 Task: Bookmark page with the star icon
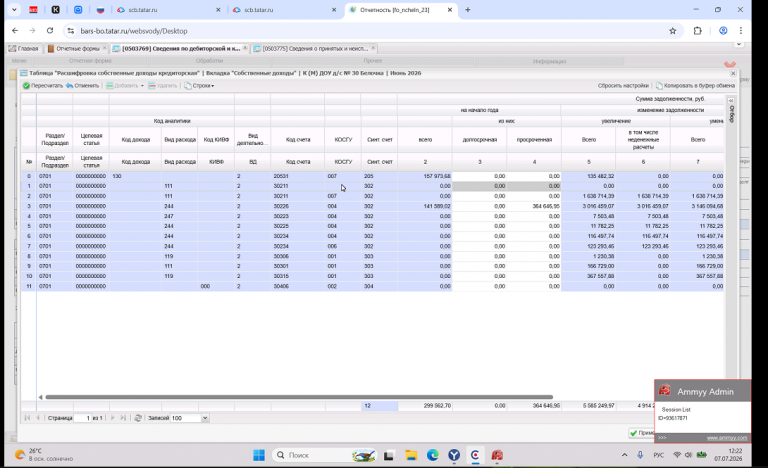point(672,31)
